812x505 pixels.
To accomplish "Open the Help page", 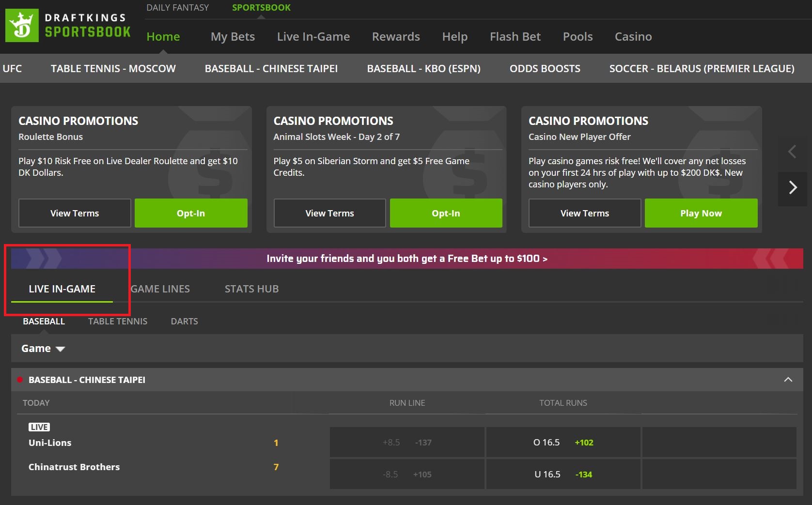I will pos(455,37).
